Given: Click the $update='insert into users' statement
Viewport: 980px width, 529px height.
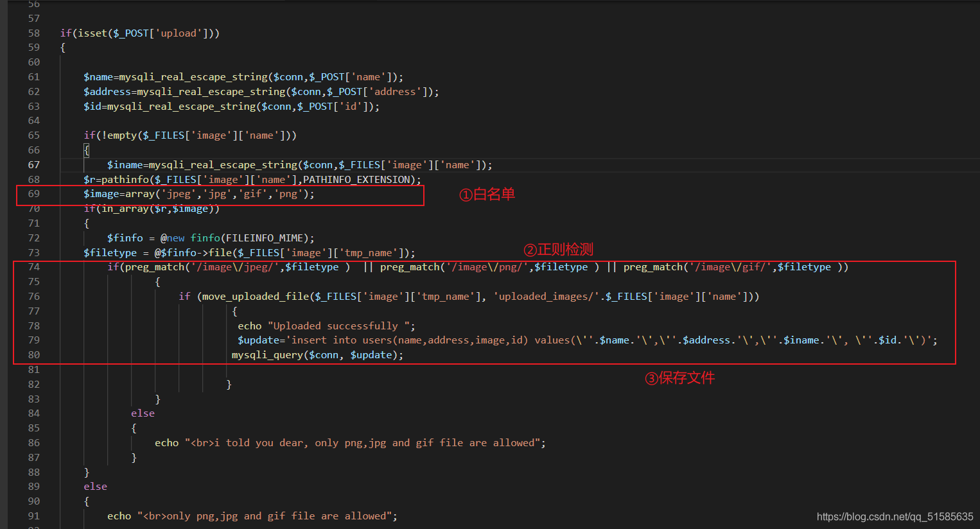Looking at the screenshot, I should [588, 340].
